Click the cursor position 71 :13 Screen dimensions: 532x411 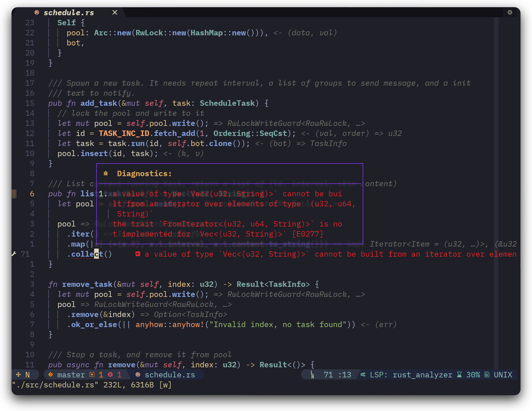337,375
